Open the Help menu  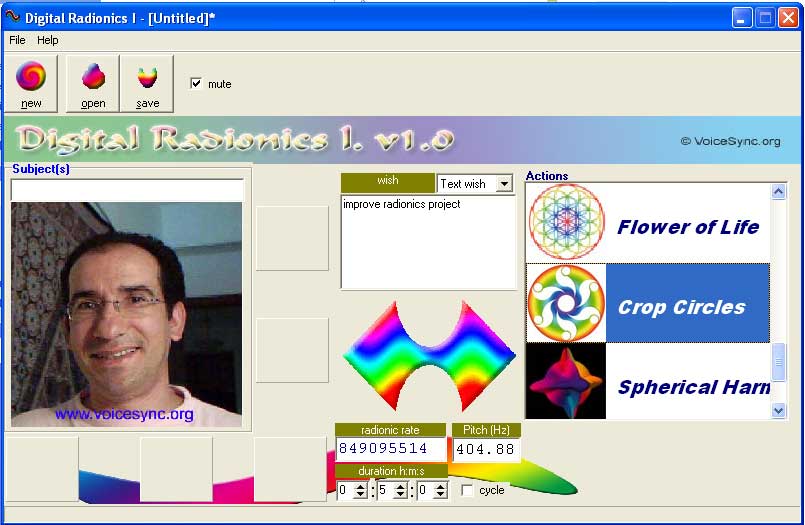coord(48,40)
